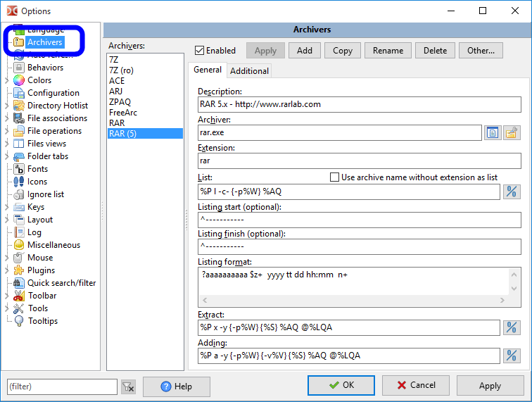Click percent helper button next to List field
Viewport: 532px width, 402px height.
pyautogui.click(x=512, y=191)
